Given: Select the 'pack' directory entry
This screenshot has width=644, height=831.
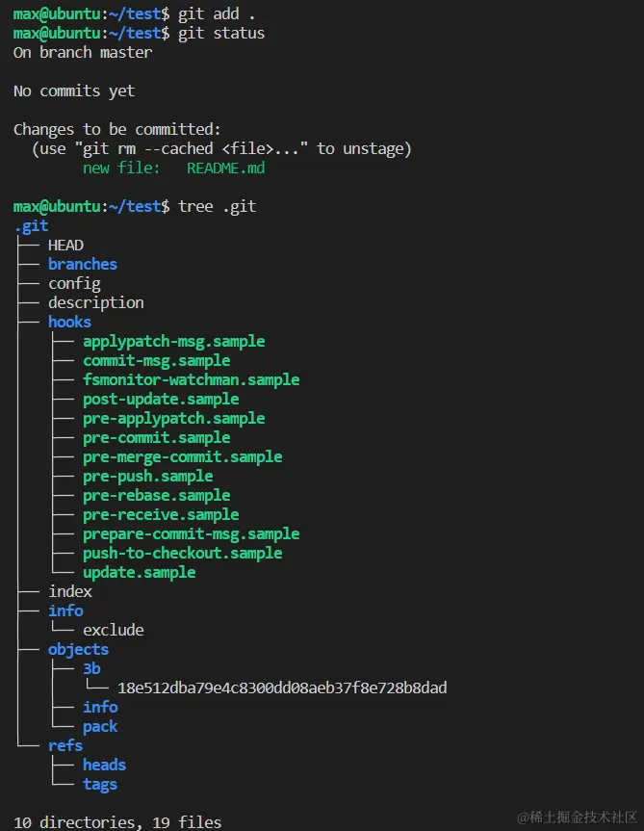Looking at the screenshot, I should [100, 726].
